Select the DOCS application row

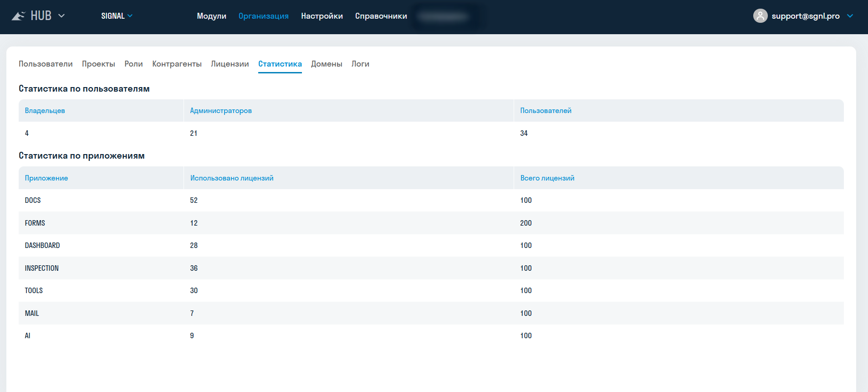tap(431, 201)
